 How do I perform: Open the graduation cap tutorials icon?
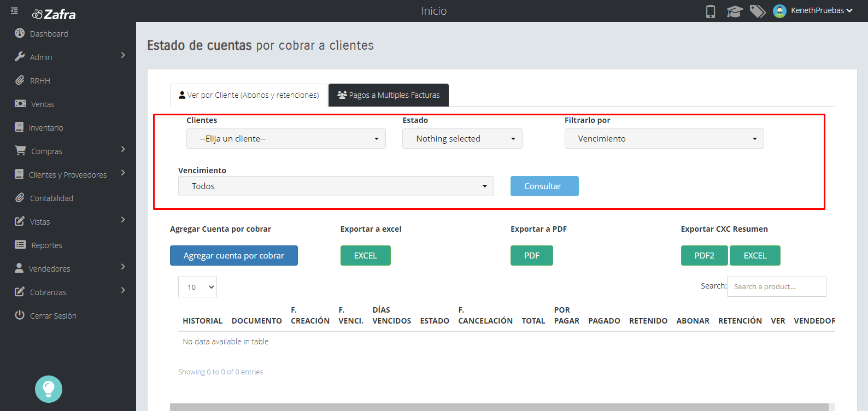(735, 11)
